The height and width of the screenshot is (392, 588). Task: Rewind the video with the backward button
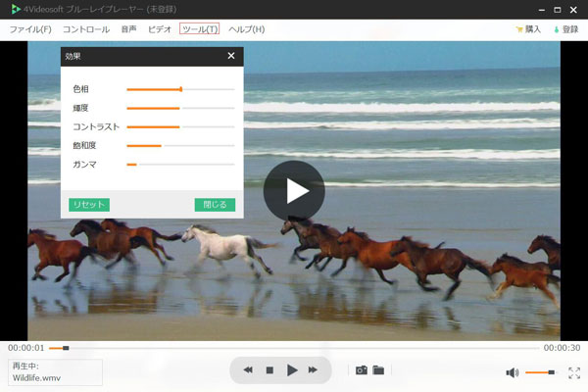[x=248, y=370]
